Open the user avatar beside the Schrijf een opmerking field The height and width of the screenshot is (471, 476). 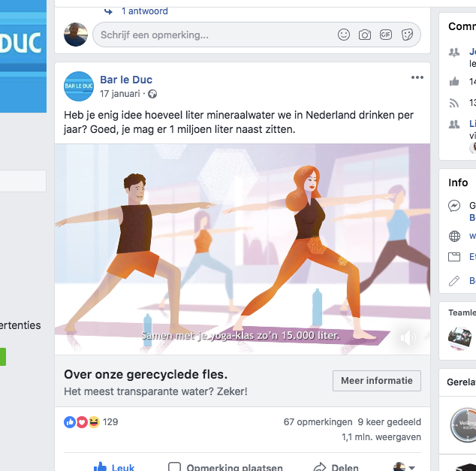pyautogui.click(x=76, y=35)
